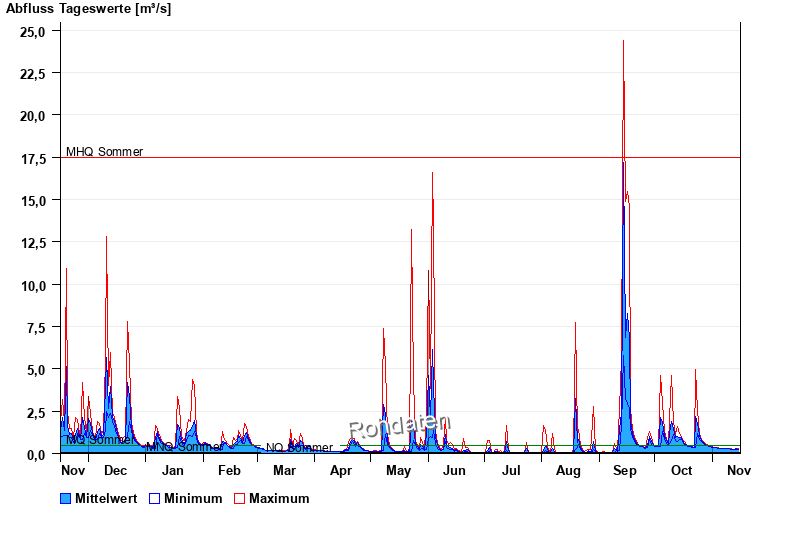The width and height of the screenshot is (800, 550).
Task: Click the 10,0 y-axis tick label
Action: (33, 285)
